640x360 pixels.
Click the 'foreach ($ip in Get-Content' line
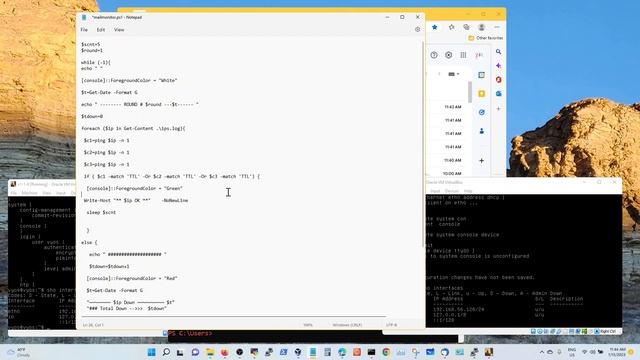pos(133,129)
